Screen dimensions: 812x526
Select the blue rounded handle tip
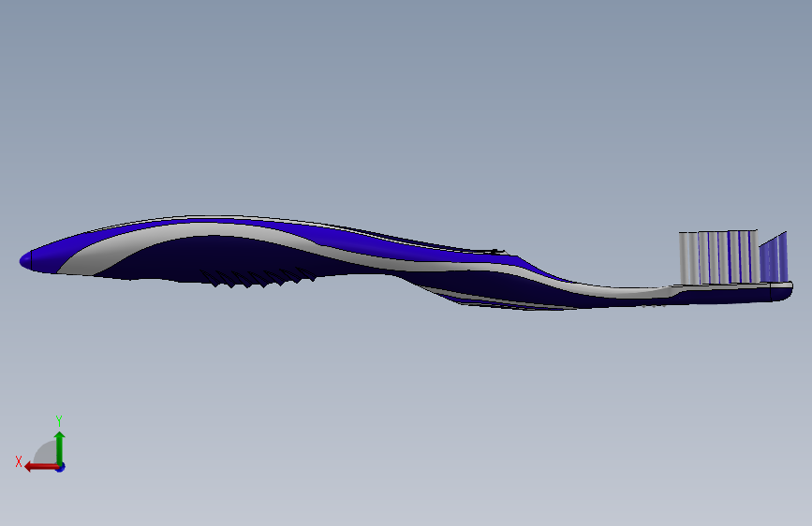point(26,260)
